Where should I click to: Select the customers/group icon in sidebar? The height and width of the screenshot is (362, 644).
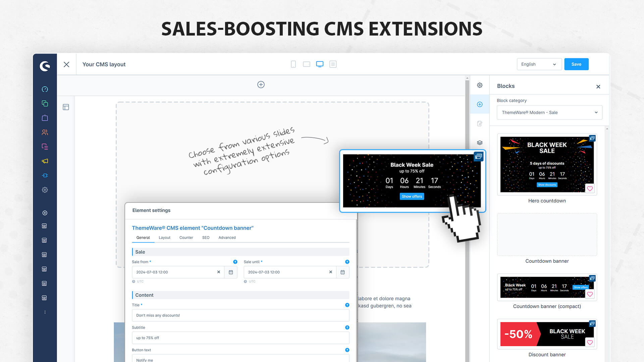coord(44,132)
